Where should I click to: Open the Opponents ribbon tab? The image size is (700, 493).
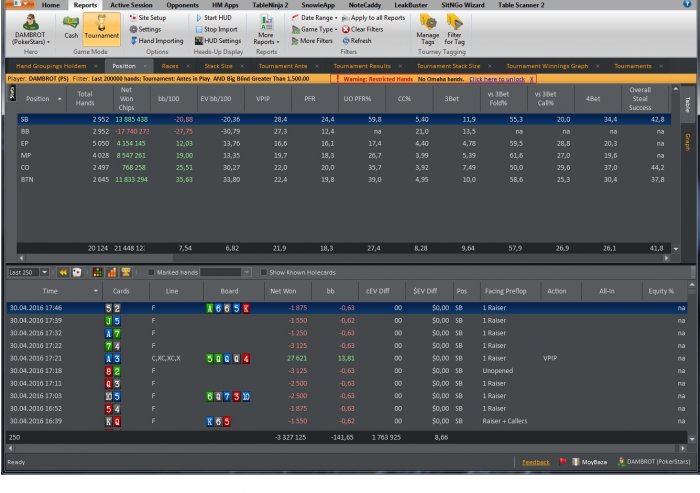click(180, 5)
